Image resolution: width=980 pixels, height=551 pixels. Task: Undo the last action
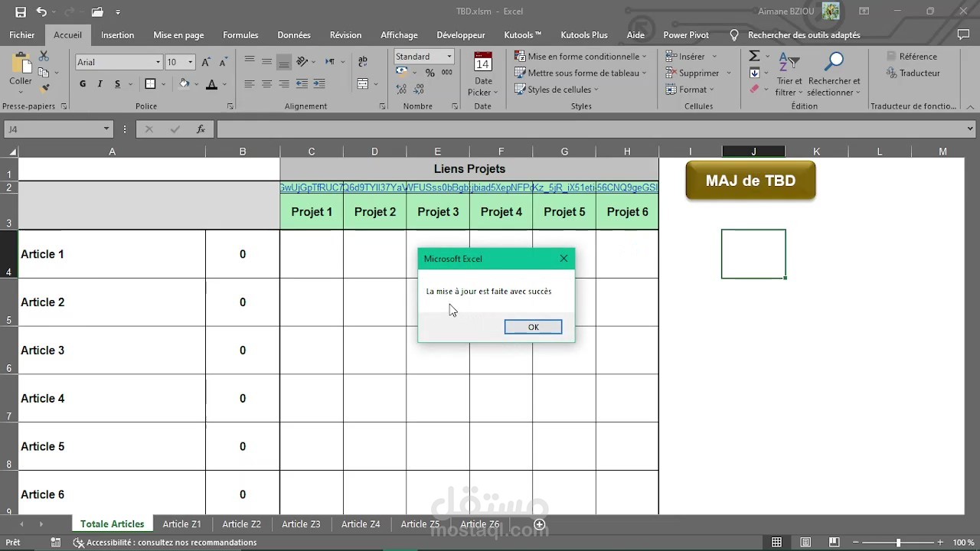pyautogui.click(x=41, y=11)
